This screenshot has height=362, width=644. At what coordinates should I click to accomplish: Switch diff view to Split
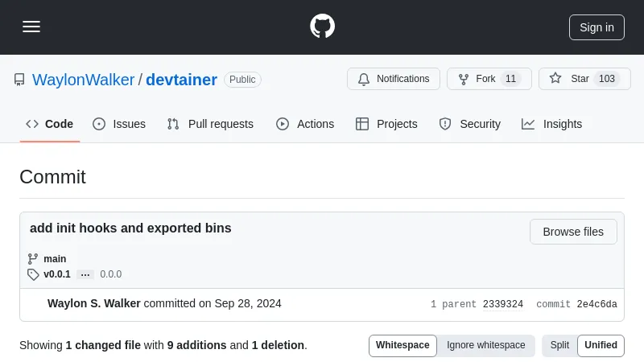pyautogui.click(x=559, y=345)
